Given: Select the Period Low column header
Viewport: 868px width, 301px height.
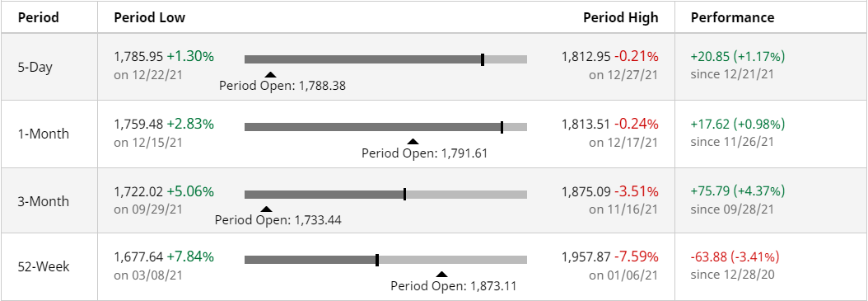Looking at the screenshot, I should tap(149, 17).
